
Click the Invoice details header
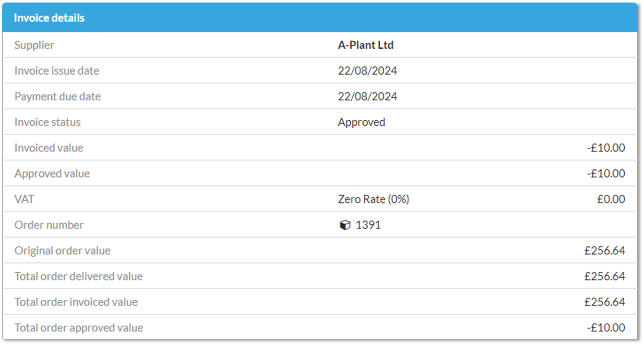click(x=49, y=18)
